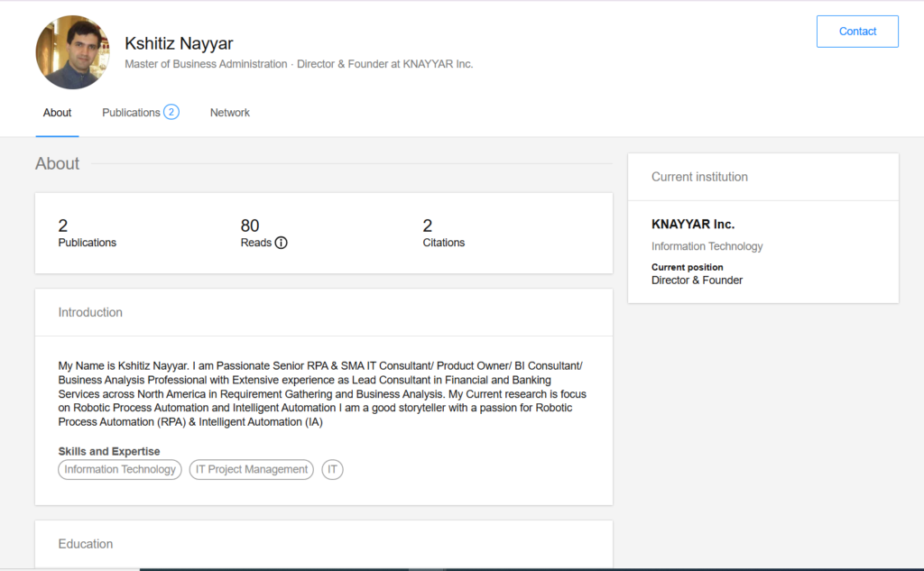The width and height of the screenshot is (924, 571).
Task: Click Information Technology under KNAYYAR Inc.
Action: tap(707, 246)
